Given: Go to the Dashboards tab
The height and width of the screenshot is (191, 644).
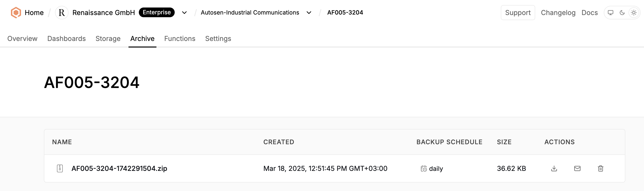Looking at the screenshot, I should point(66,39).
